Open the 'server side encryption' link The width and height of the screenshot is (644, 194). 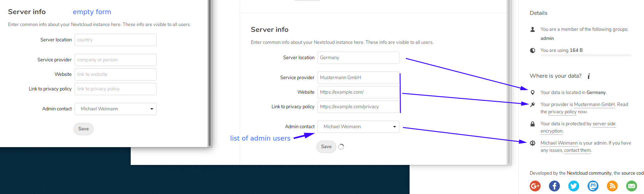point(578,128)
